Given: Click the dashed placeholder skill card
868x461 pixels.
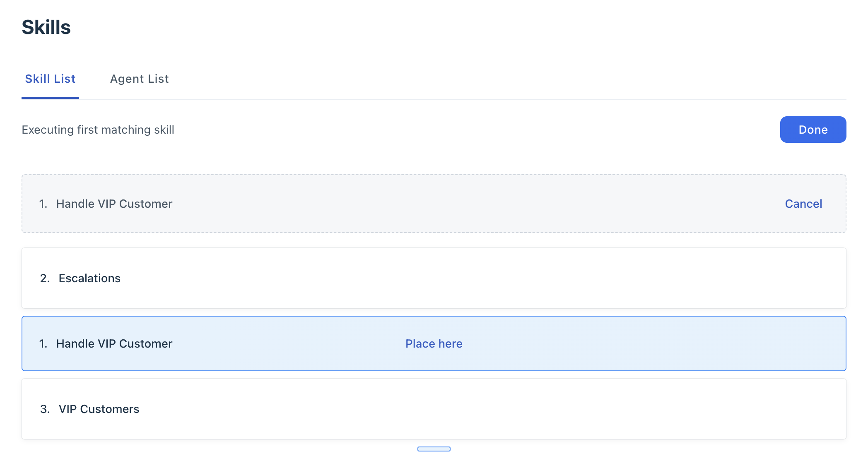Looking at the screenshot, I should (434, 204).
